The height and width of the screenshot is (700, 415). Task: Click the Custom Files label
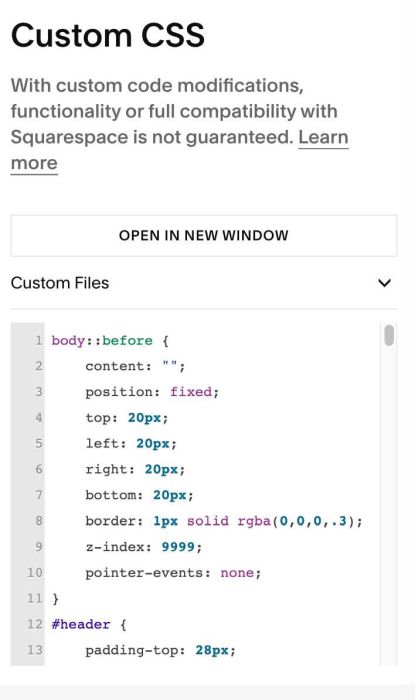point(60,283)
